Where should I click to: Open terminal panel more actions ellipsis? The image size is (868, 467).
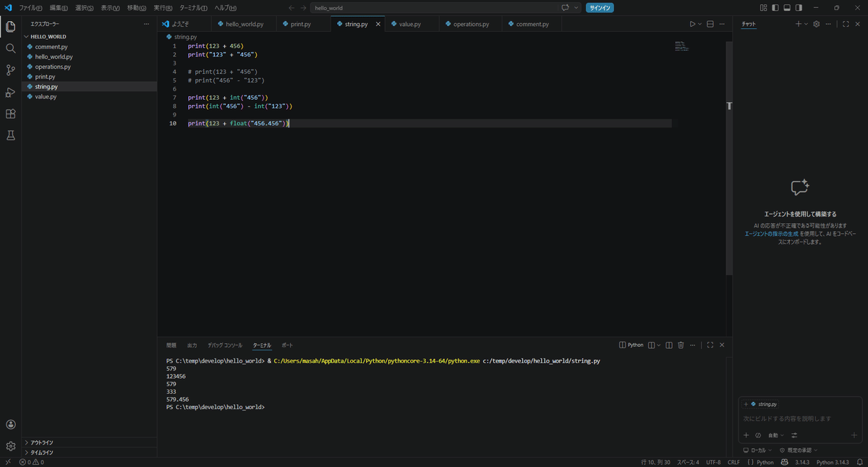pyautogui.click(x=693, y=345)
